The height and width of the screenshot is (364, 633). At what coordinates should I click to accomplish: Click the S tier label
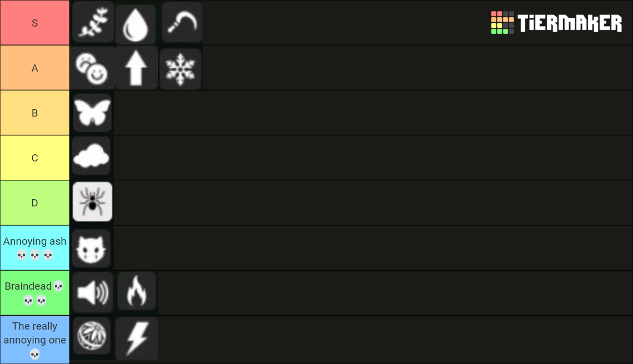tap(34, 23)
